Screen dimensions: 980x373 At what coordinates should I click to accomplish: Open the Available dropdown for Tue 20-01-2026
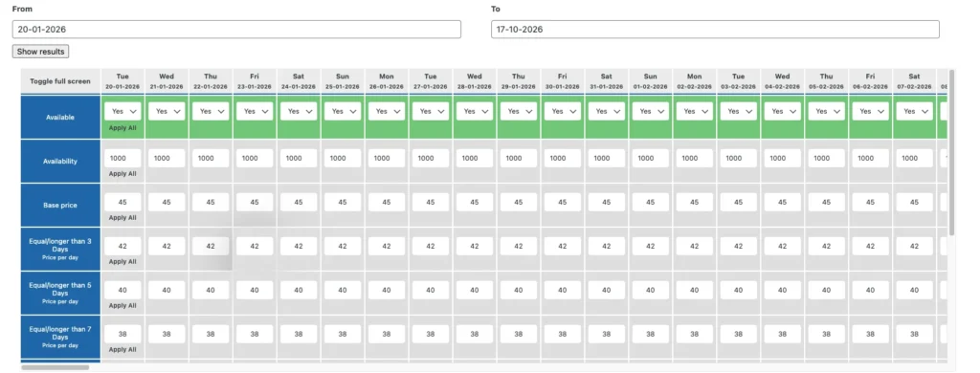pos(122,111)
